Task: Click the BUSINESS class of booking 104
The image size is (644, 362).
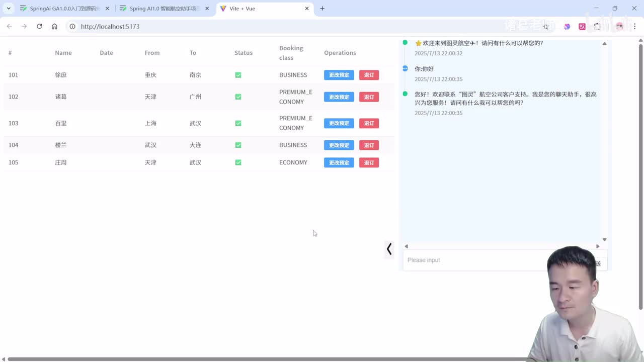Action: point(293,145)
